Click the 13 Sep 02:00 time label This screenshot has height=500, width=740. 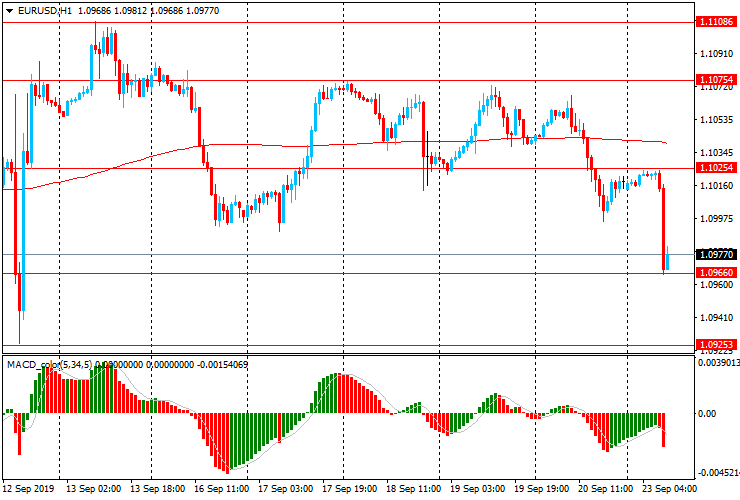[93, 488]
